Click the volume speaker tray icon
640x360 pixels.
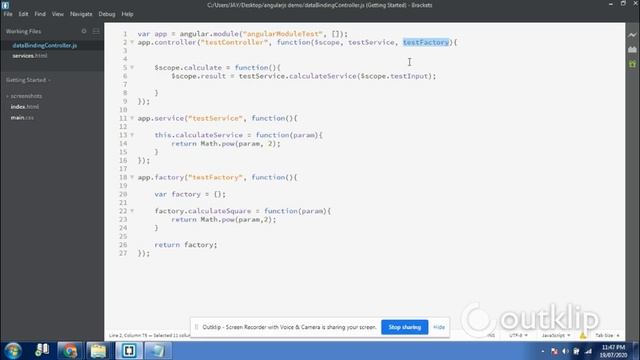[x=565, y=351]
